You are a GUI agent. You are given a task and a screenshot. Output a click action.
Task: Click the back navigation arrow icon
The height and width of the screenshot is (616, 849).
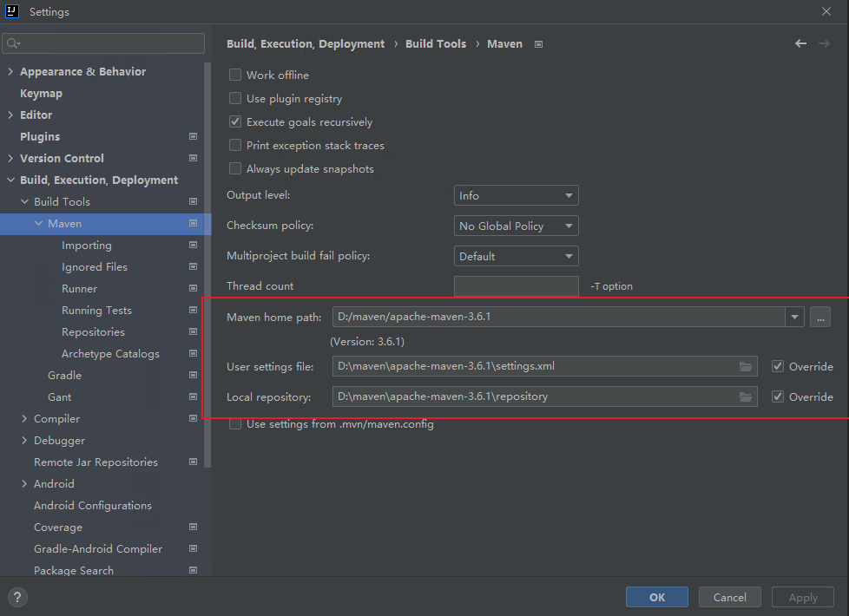click(x=800, y=44)
